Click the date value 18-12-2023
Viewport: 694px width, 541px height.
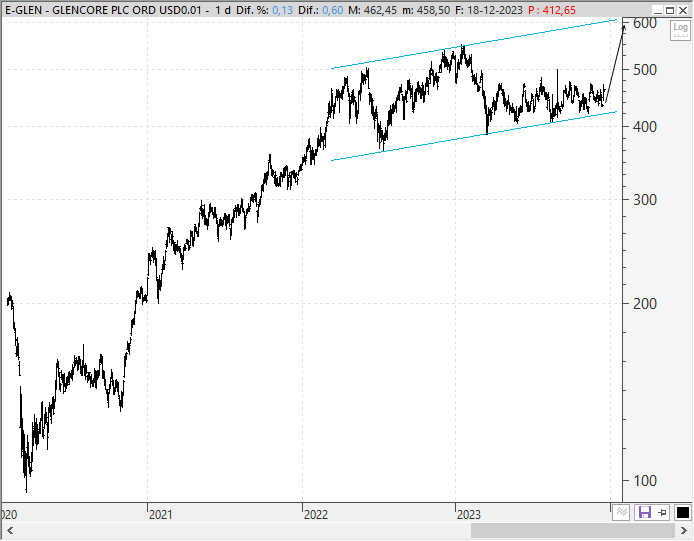[x=495, y=10]
